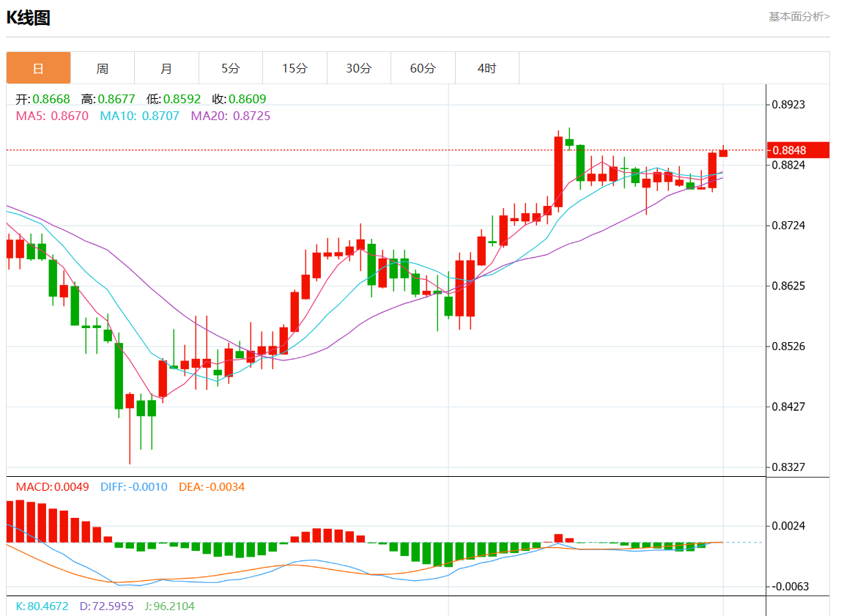Click the red 0.8848 current price tag
This screenshot has width=847, height=616.
click(x=798, y=150)
